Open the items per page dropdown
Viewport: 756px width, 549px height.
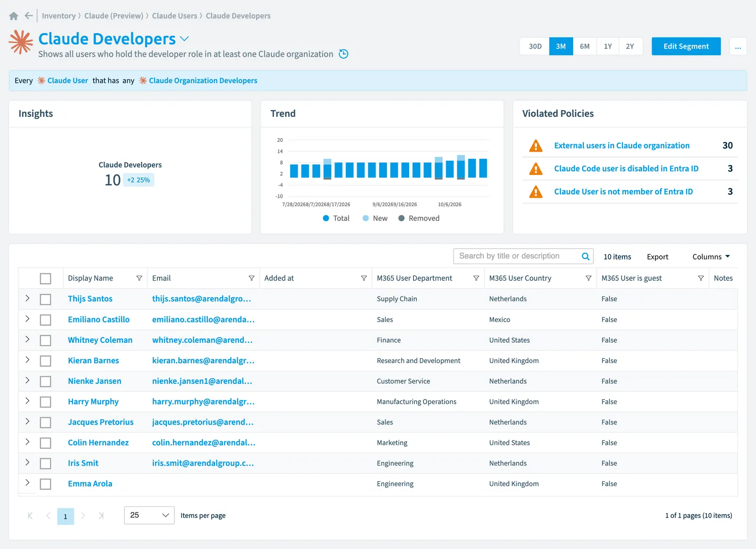149,515
